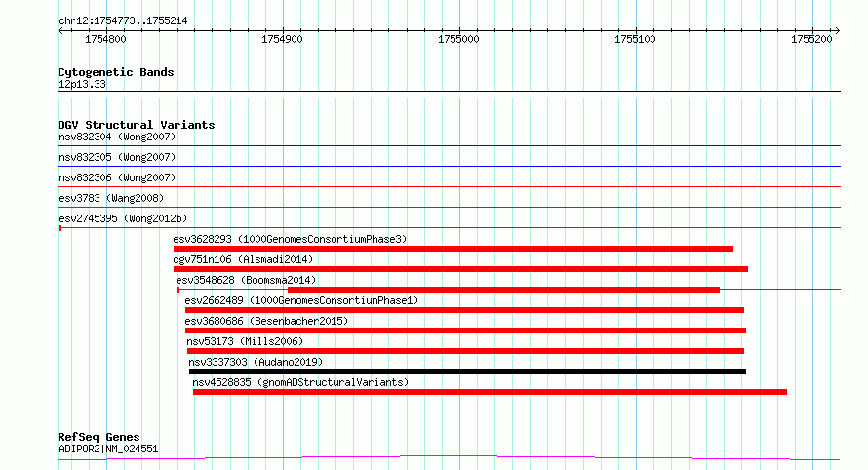Select the ADIPOR2|NM_024551 gene label
This screenshot has height=470, width=868.
pyautogui.click(x=108, y=449)
